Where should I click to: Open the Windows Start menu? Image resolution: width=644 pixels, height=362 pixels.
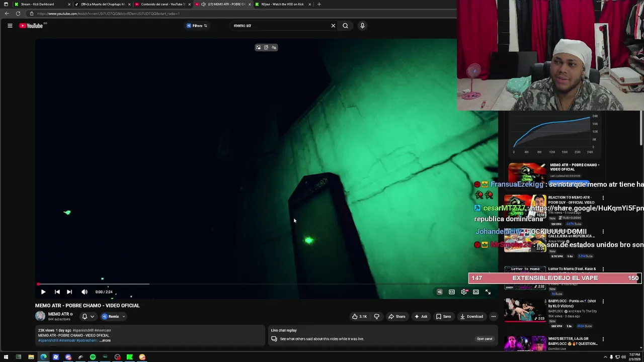(6, 357)
